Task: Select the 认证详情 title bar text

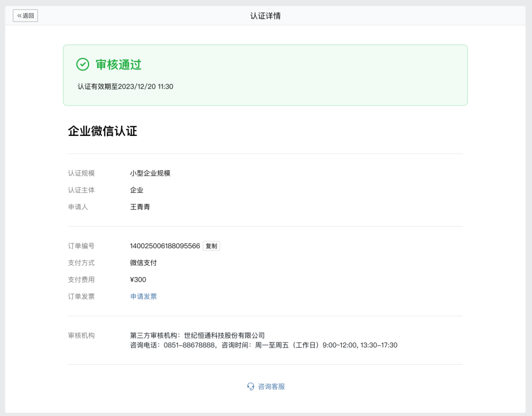Action: coord(266,15)
